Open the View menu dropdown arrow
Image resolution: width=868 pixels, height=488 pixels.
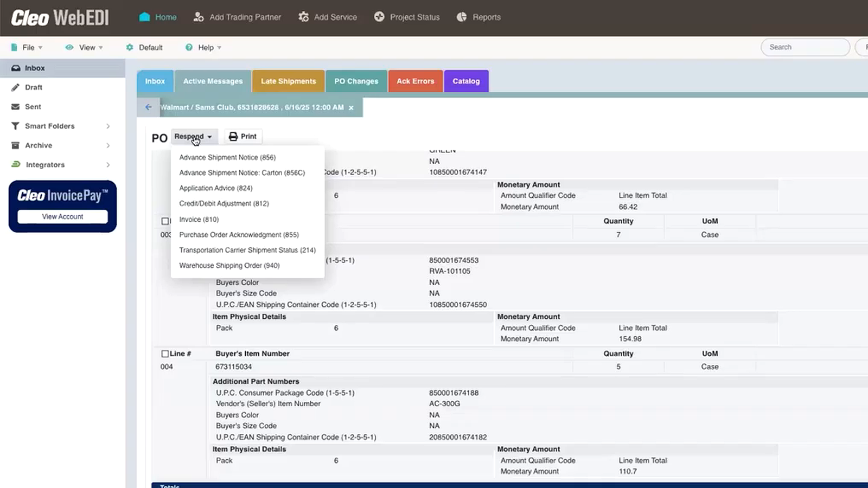click(101, 48)
